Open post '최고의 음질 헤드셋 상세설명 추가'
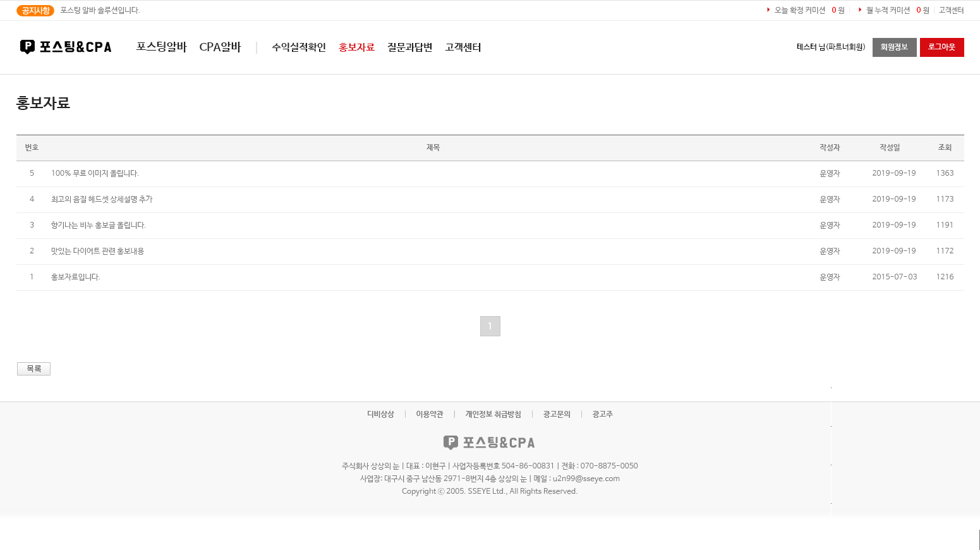The height and width of the screenshot is (550, 980). click(x=102, y=199)
